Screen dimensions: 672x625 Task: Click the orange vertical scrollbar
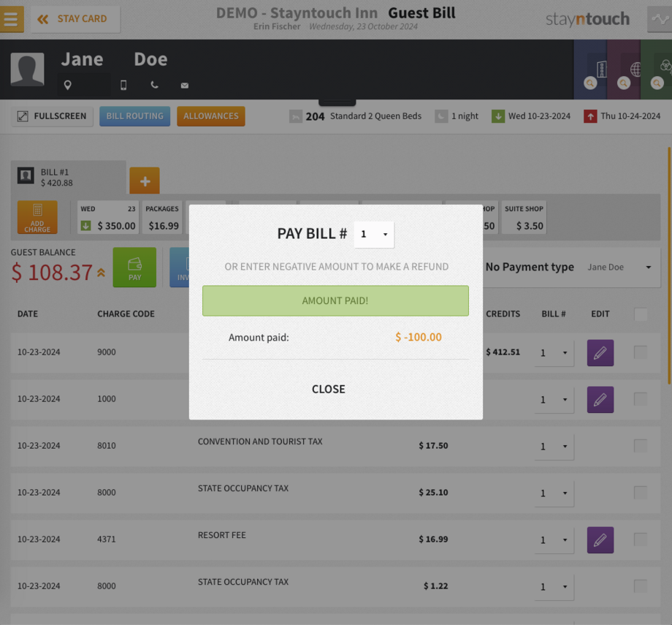pos(669,266)
